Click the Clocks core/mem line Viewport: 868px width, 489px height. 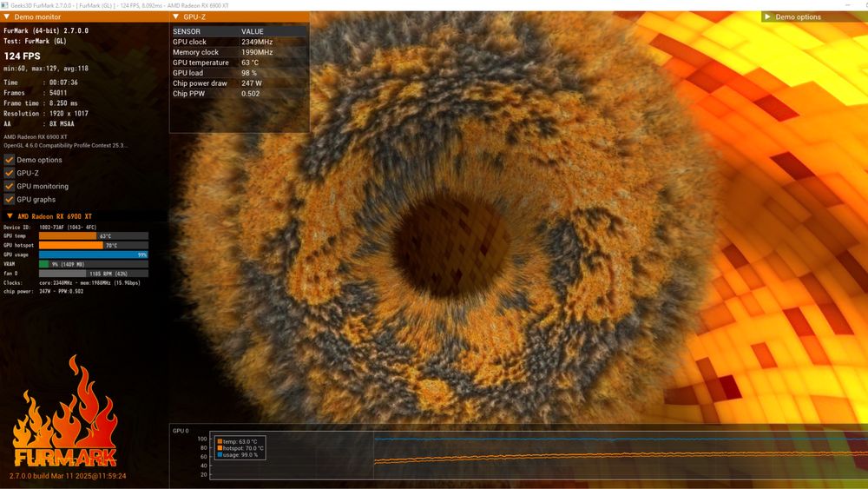72,283
